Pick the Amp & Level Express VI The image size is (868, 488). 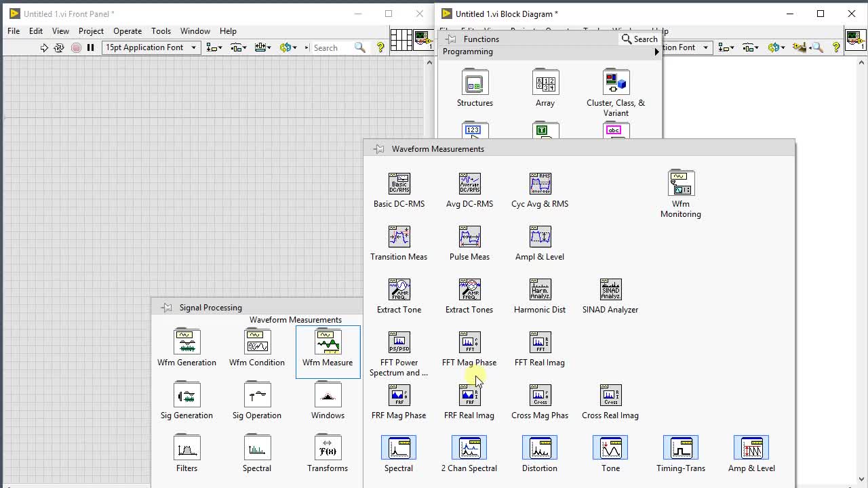751,448
